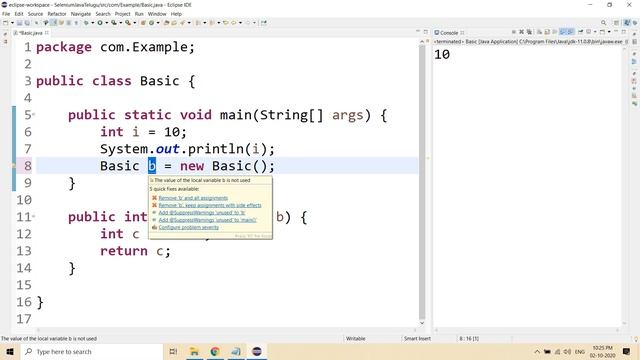
Task: Click the warning marker on line 8 gutter
Action: tap(13, 166)
